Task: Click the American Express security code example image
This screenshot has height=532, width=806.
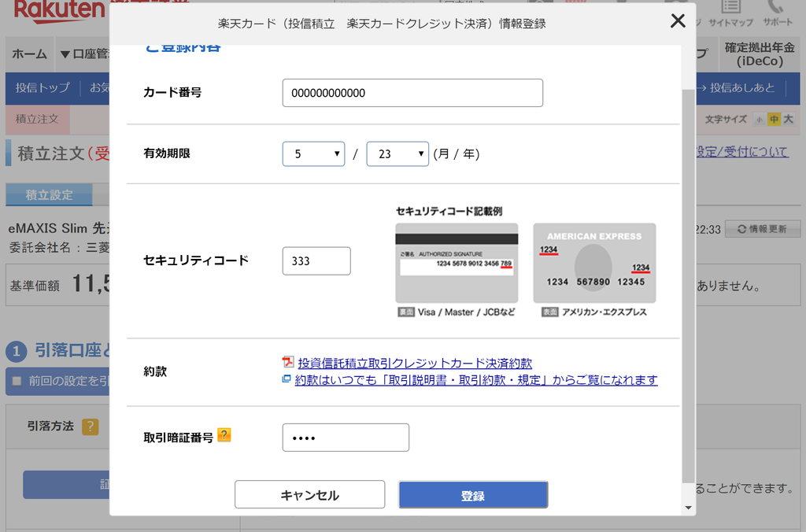Action: 594,263
